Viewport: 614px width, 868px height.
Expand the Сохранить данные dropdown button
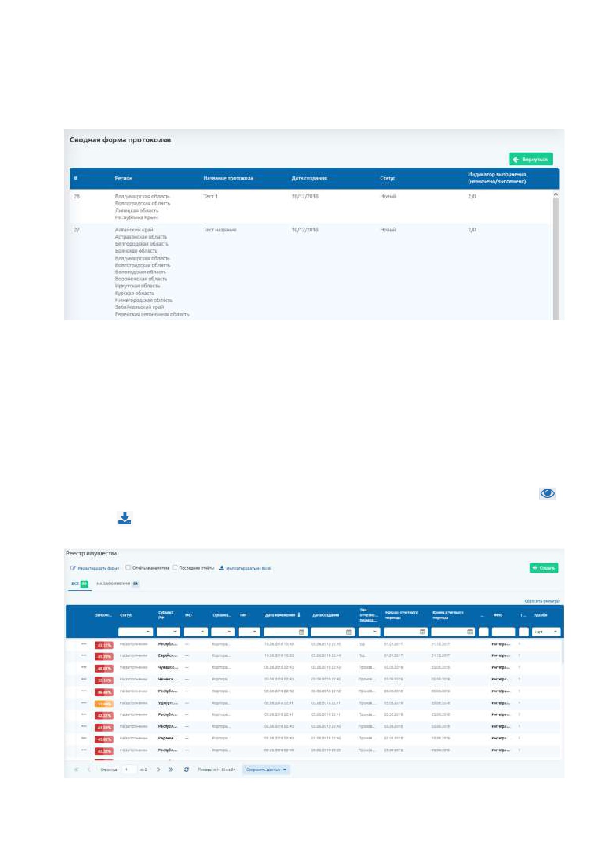point(266,769)
